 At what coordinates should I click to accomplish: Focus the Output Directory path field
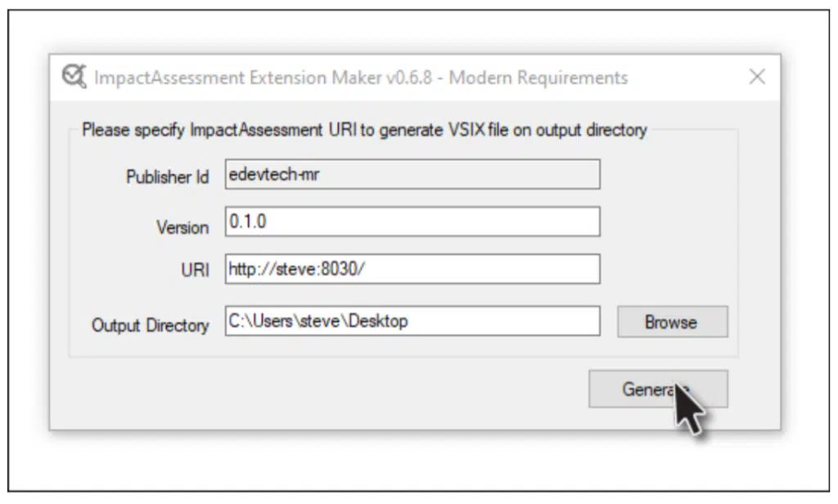click(412, 321)
